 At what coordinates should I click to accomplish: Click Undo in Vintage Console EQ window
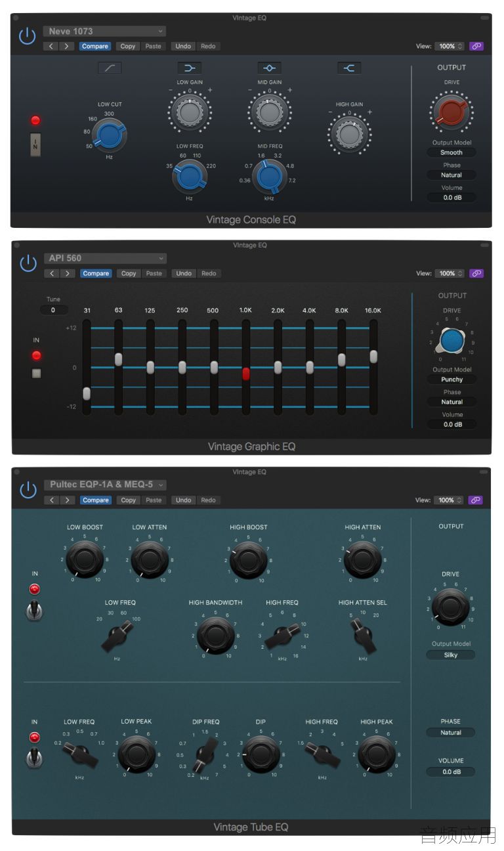pos(183,47)
